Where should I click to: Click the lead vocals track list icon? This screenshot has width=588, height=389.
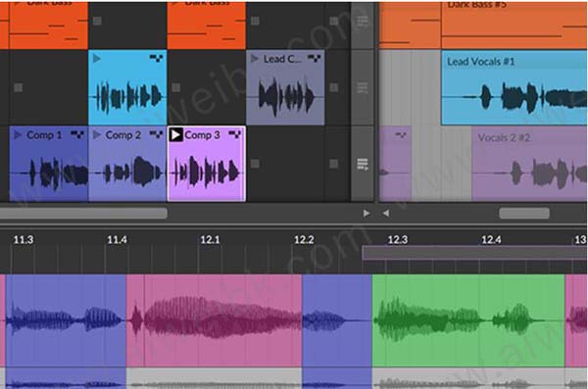click(363, 88)
